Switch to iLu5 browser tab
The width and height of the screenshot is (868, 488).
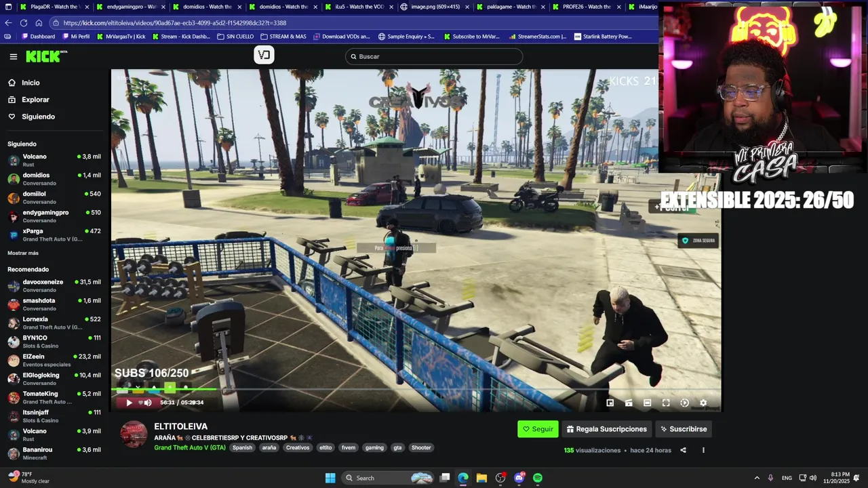tap(359, 7)
